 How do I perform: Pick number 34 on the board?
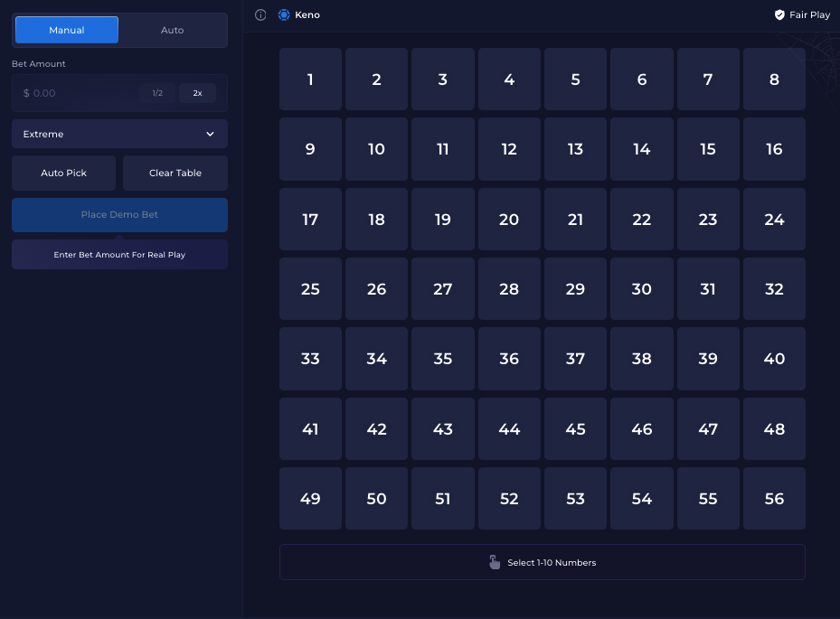point(377,359)
